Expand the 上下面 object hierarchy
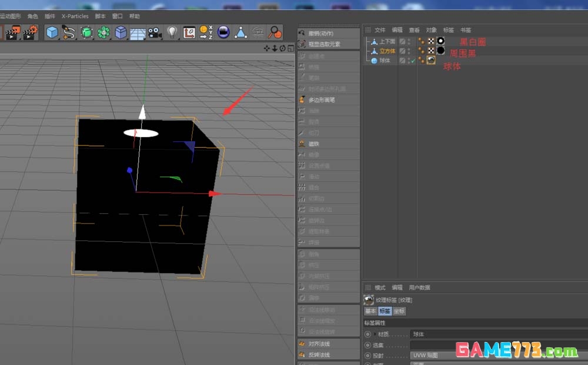Viewport: 588px width, 365px height. coord(367,41)
